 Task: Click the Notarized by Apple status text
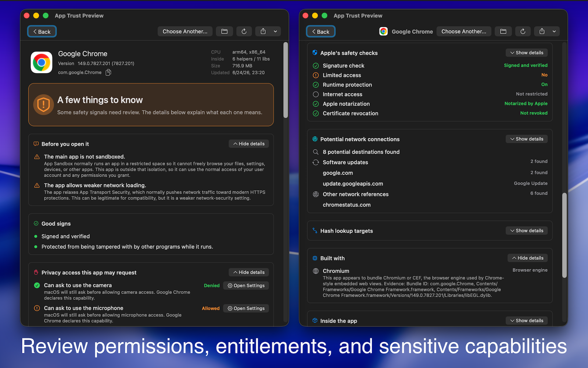click(526, 104)
